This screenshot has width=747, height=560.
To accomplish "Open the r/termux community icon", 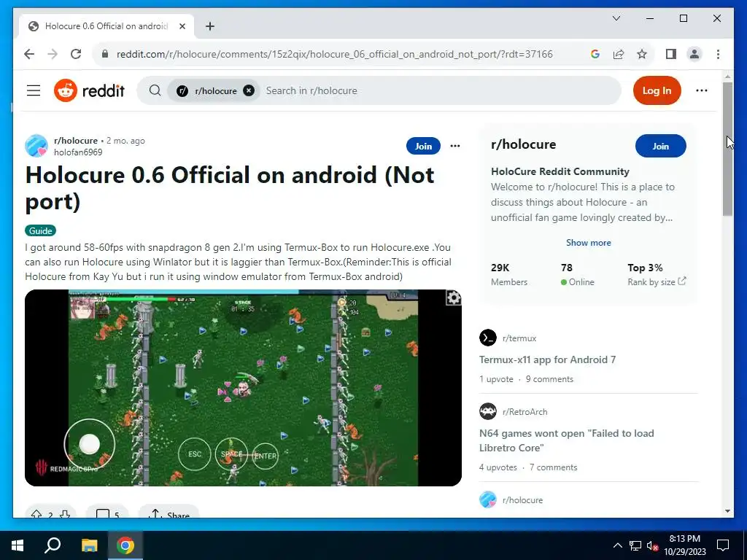I will tap(488, 338).
